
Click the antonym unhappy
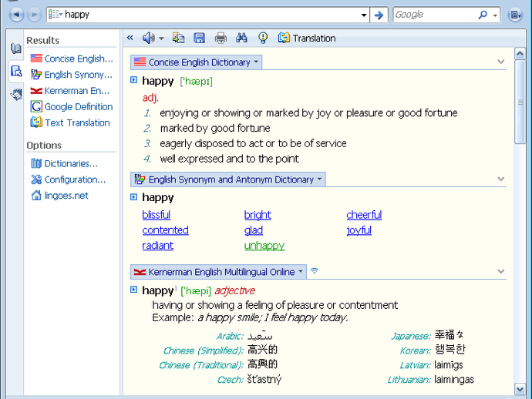click(264, 246)
